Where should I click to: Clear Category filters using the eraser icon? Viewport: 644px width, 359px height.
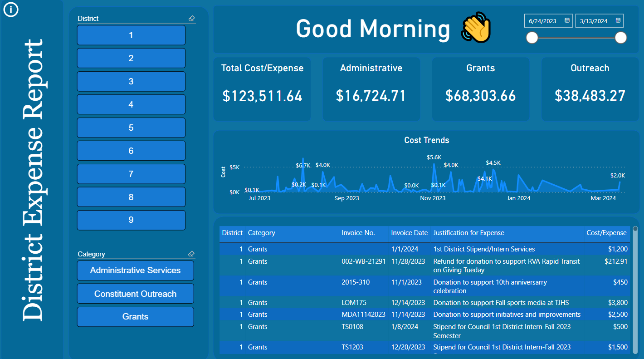coord(191,254)
